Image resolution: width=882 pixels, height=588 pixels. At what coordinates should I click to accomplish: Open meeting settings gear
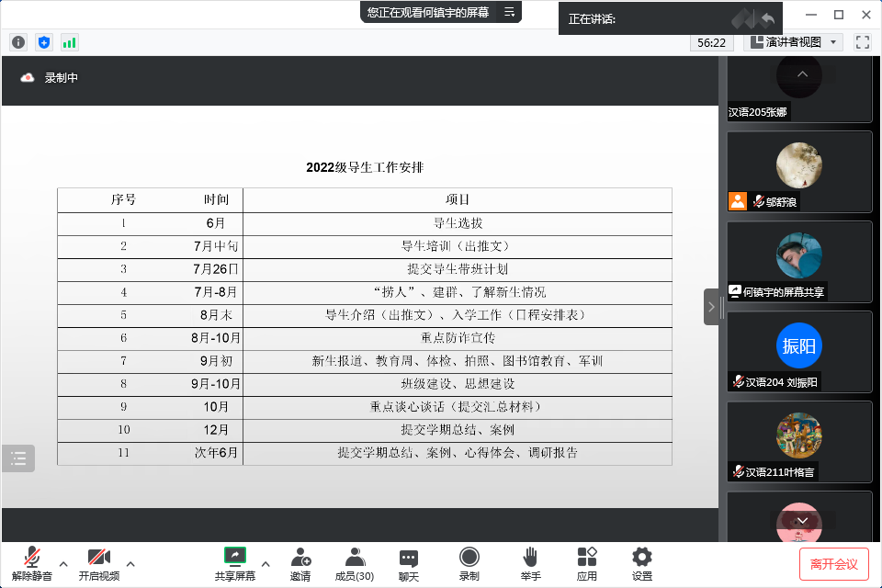[642, 562]
